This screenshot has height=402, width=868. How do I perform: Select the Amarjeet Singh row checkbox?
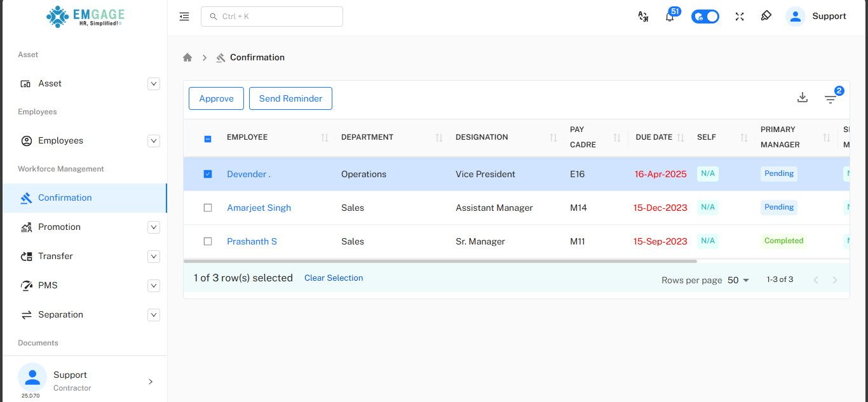[x=208, y=208]
